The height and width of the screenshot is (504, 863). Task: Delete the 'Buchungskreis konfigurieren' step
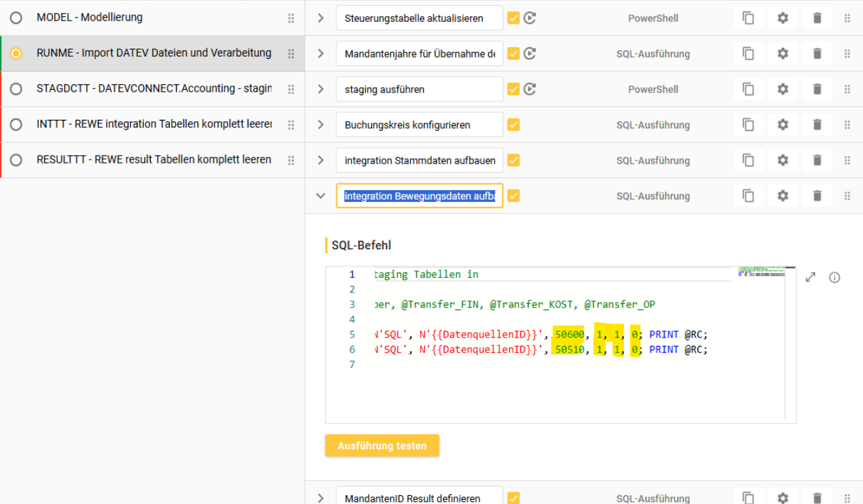pyautogui.click(x=817, y=125)
